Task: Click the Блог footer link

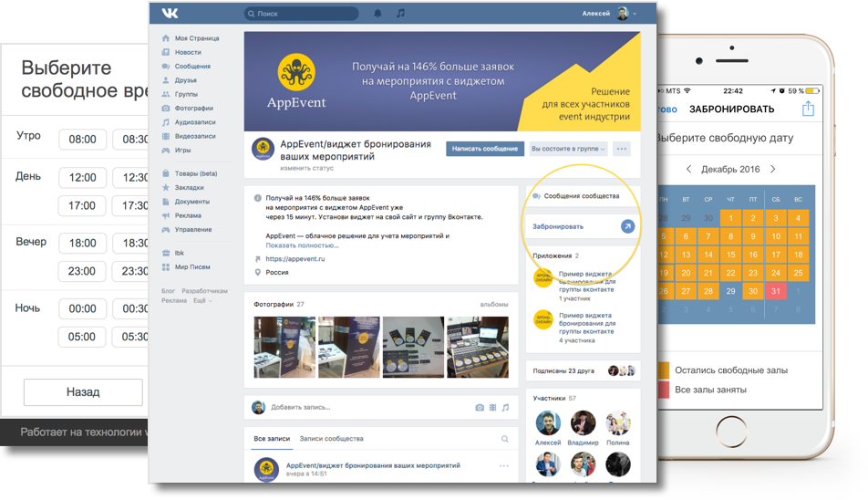Action: point(168,291)
